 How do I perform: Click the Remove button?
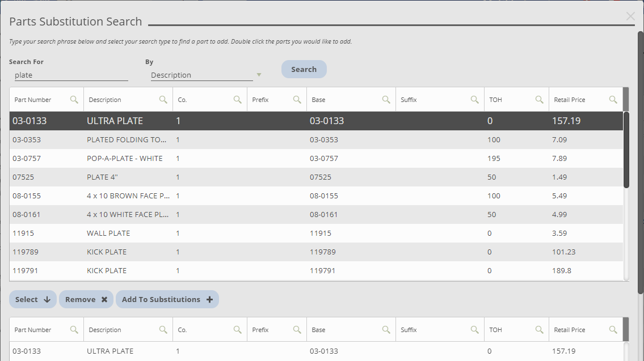click(x=86, y=299)
